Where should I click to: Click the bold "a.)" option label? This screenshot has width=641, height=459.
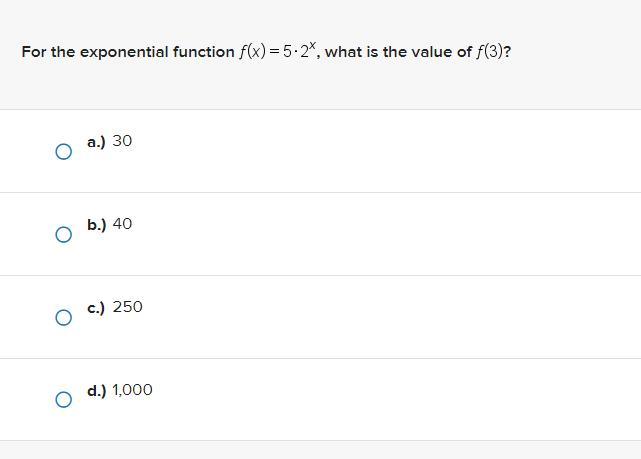(x=96, y=142)
